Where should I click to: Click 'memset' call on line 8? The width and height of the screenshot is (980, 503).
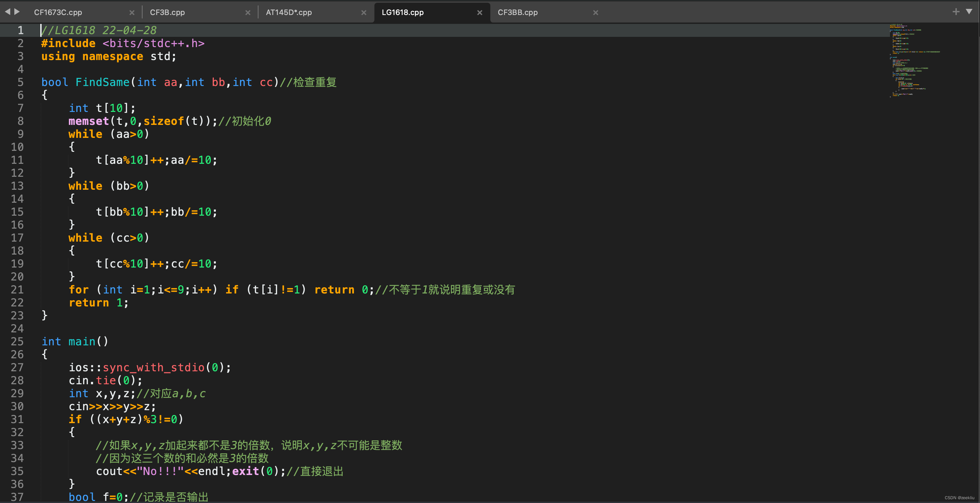pos(89,121)
